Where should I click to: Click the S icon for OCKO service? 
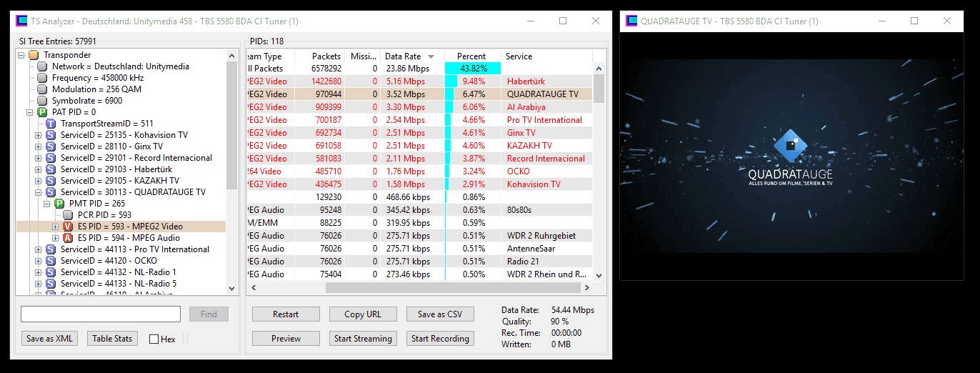click(50, 261)
